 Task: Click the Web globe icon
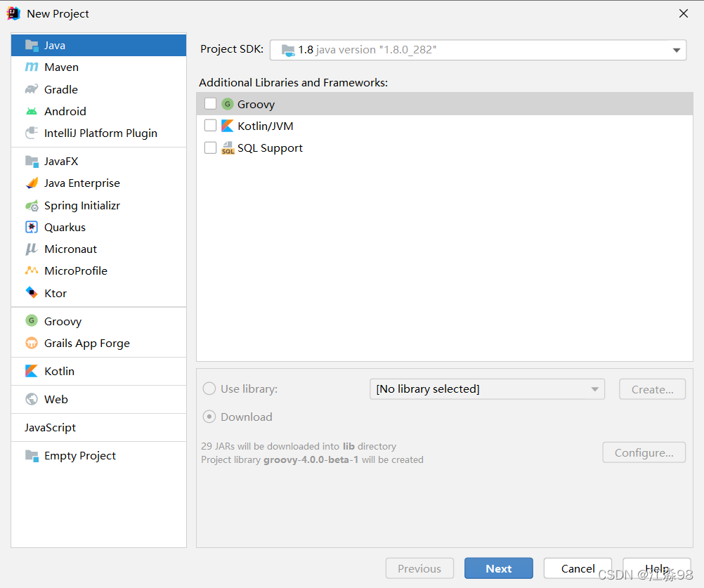32,399
